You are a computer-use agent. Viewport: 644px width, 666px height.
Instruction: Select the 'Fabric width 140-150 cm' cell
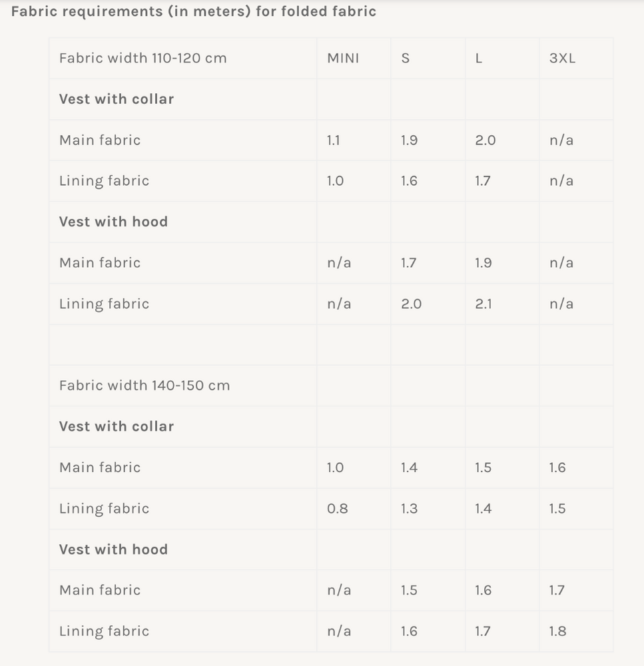(x=144, y=386)
